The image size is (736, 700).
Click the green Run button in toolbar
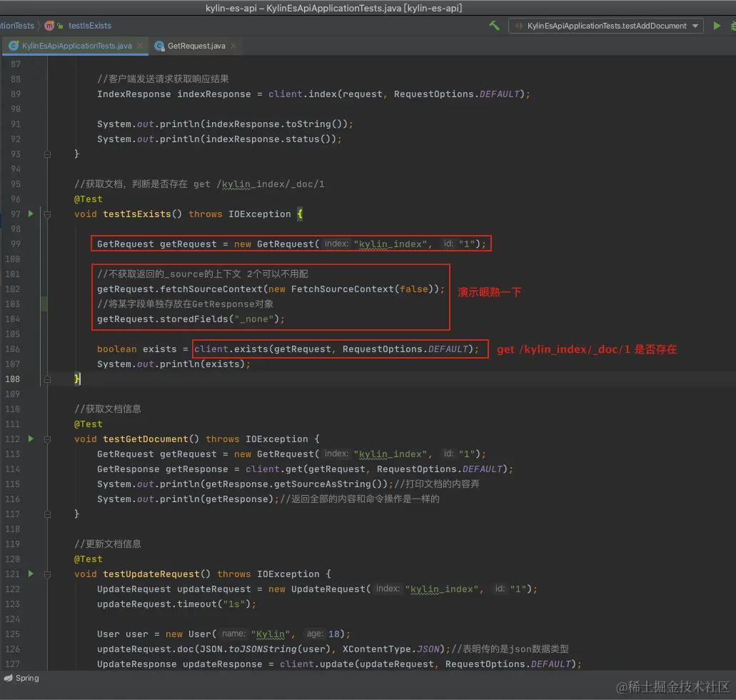pyautogui.click(x=717, y=26)
